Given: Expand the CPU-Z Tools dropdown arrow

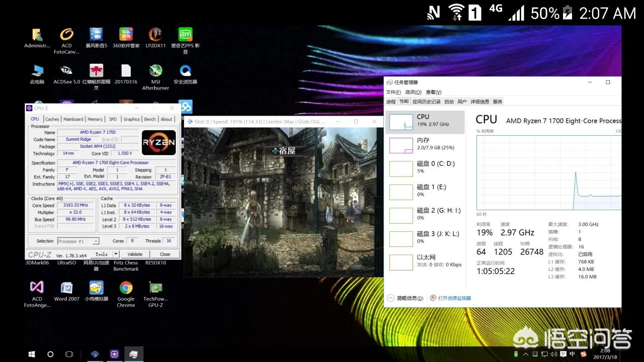Looking at the screenshot, I should (x=116, y=254).
